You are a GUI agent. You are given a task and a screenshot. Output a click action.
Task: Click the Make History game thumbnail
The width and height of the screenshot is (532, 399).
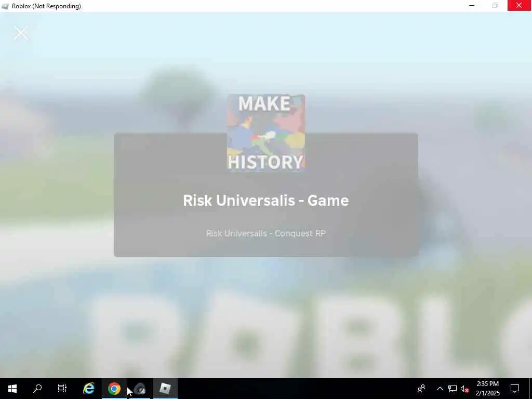pyautogui.click(x=266, y=133)
